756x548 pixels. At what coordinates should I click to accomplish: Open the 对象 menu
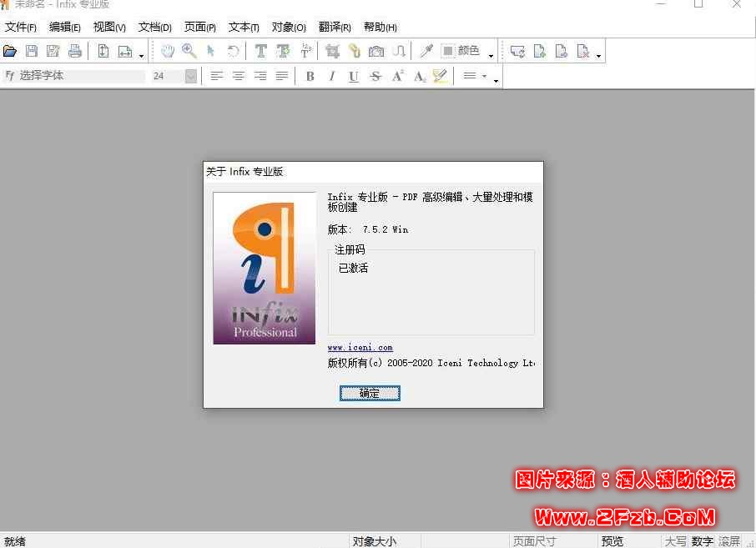(289, 27)
